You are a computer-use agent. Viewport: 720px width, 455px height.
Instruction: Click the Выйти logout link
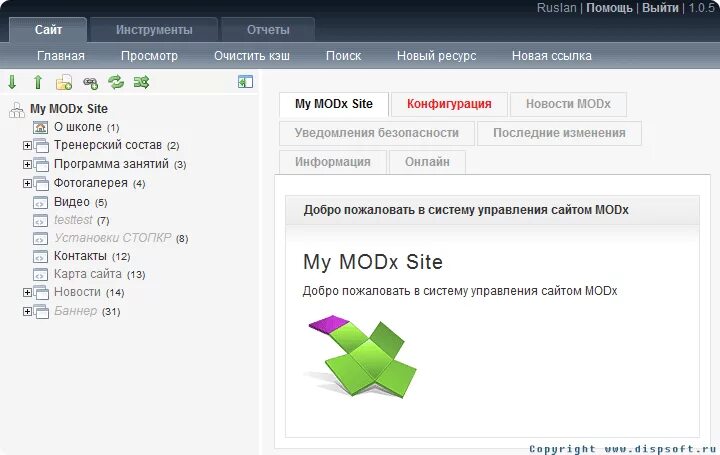pos(660,8)
